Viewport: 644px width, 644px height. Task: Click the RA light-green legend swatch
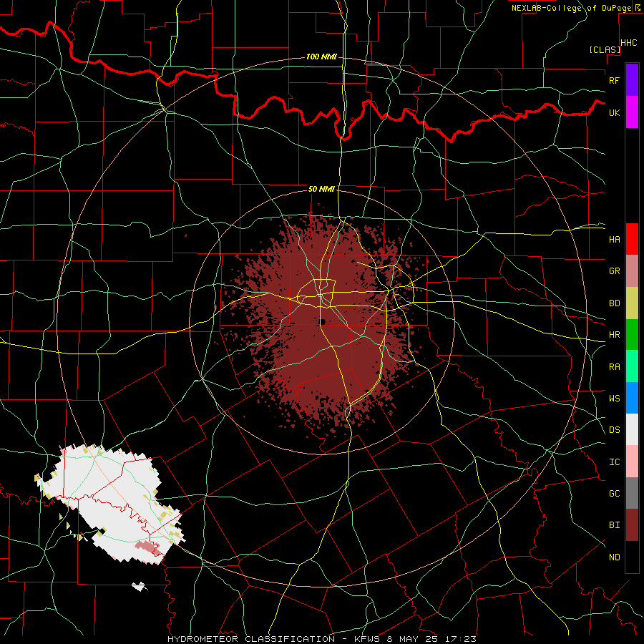tap(632, 366)
